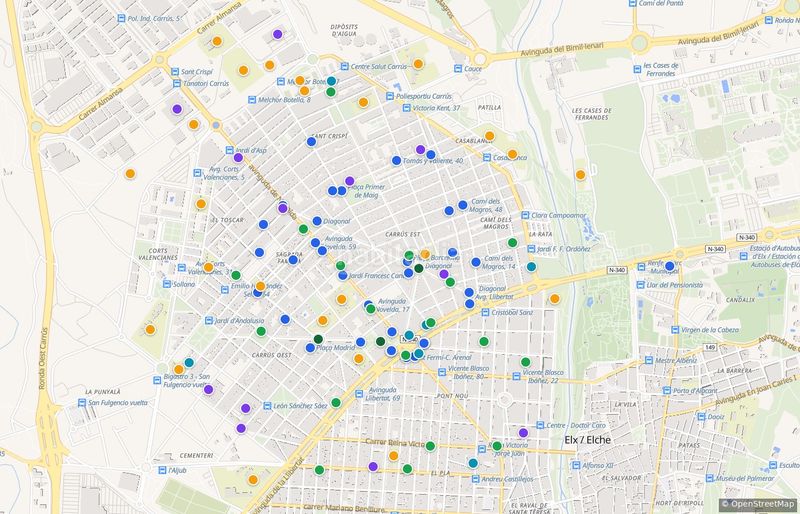Select the Sollana bus stop icon
The width and height of the screenshot is (800, 514).
pyautogui.click(x=166, y=284)
